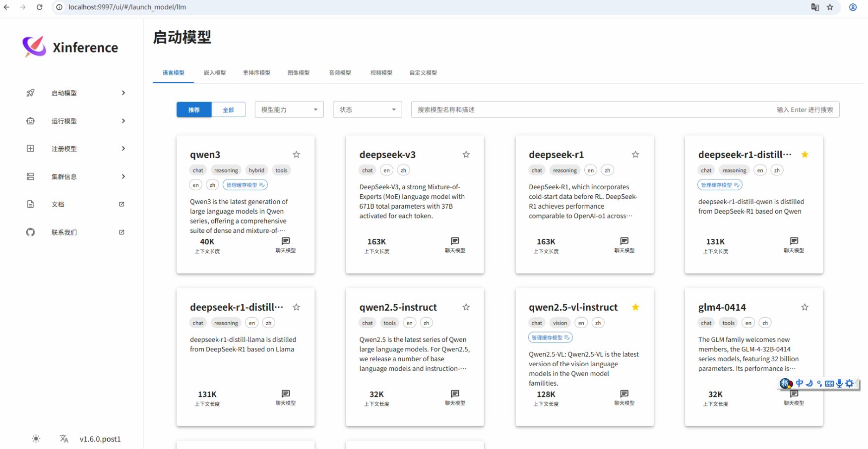Screen dimensions: 868x449
Task: Open the language translate icon near version
Action: pyautogui.click(x=64, y=439)
